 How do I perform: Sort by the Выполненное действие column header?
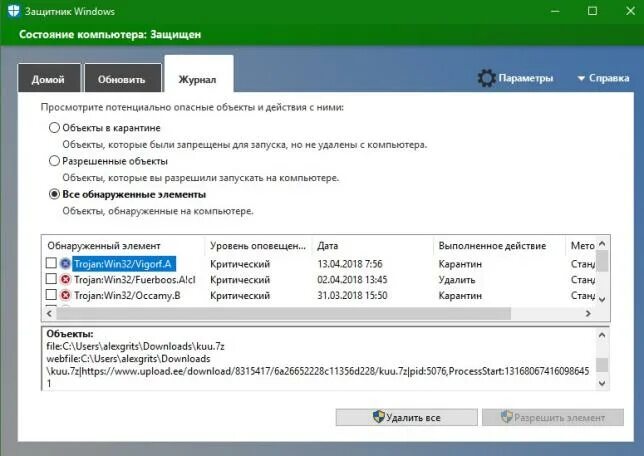coord(499,246)
